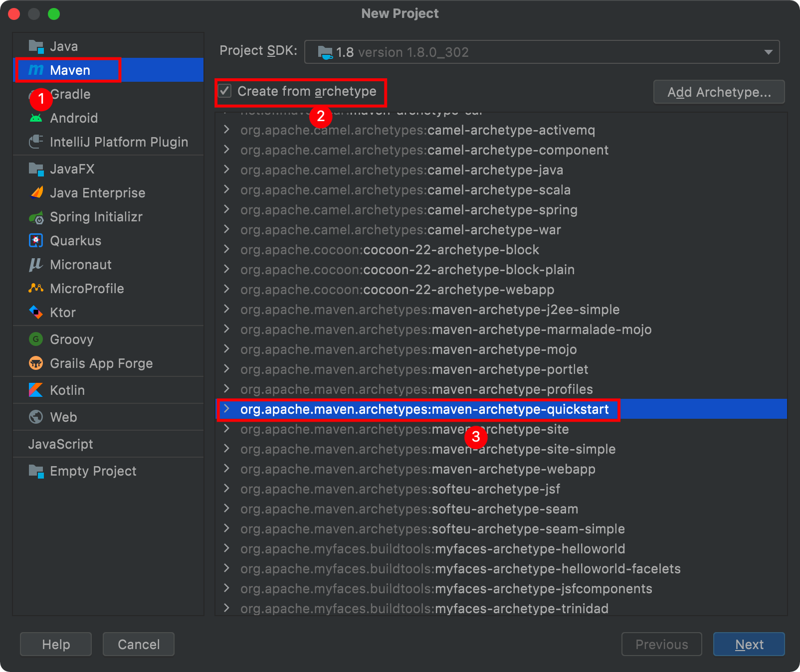Expand cocoon-22-archetype-block entry
800x672 pixels.
click(x=227, y=250)
